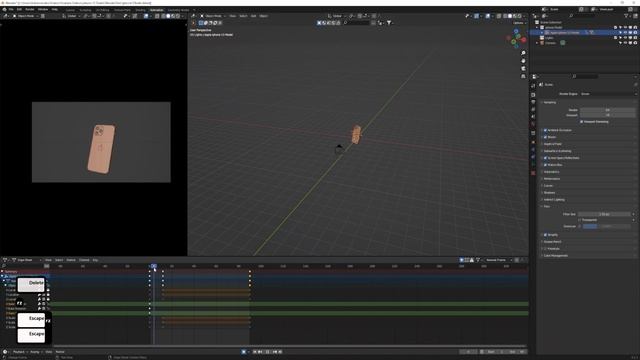Screen dimensions: 640x360
Task: Open the Scene properties tab
Action: click(x=533, y=117)
